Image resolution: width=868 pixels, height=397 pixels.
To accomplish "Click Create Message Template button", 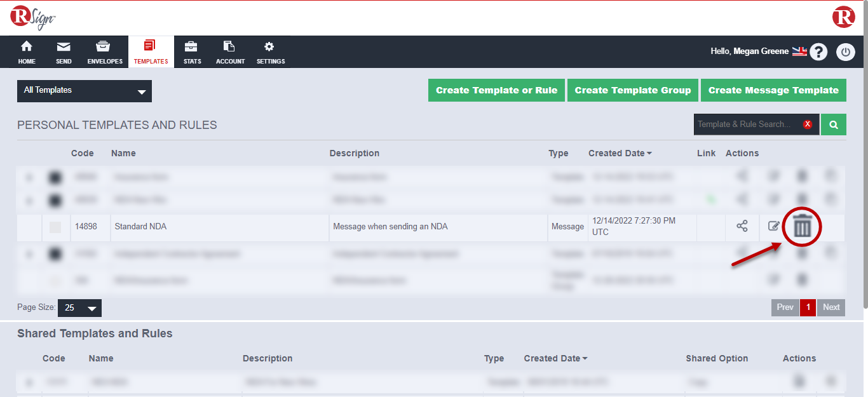I will point(773,90).
